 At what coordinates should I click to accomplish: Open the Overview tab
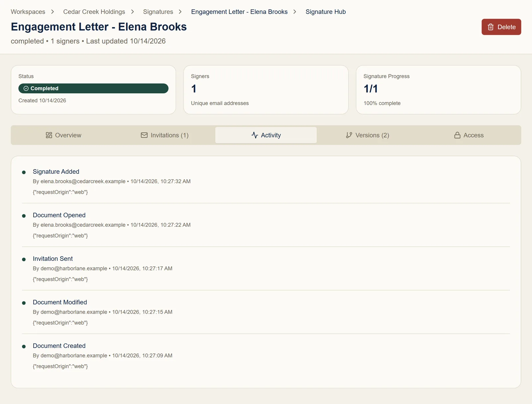63,135
